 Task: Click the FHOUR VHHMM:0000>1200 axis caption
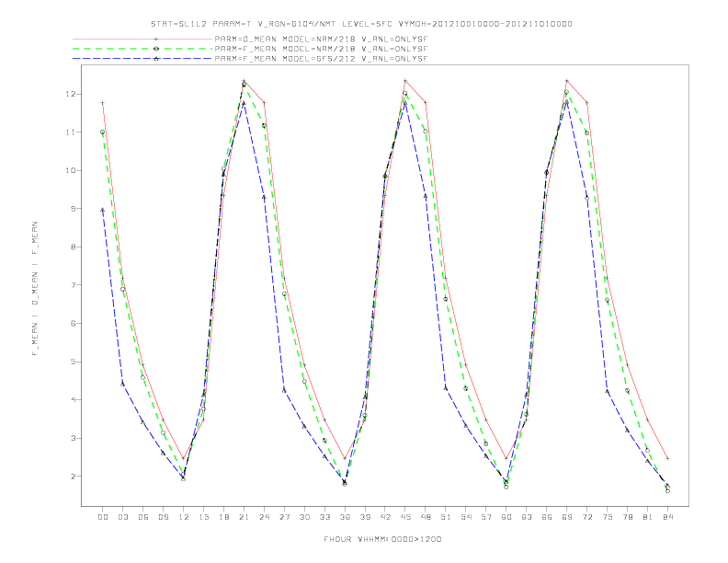382,539
